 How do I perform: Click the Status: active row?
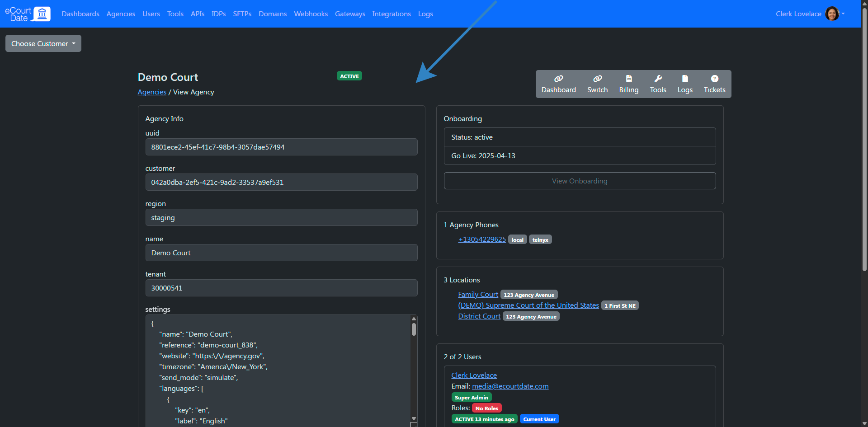coord(580,137)
